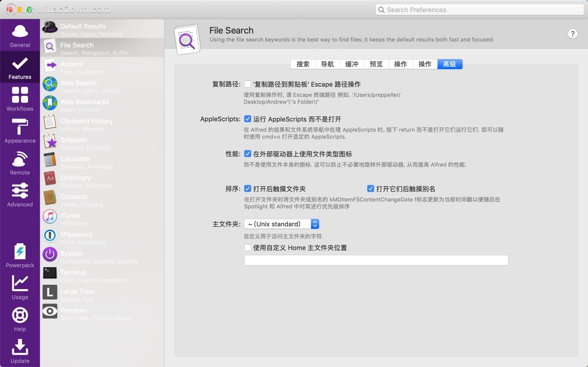
Task: Click the question mark help button
Action: tap(572, 34)
